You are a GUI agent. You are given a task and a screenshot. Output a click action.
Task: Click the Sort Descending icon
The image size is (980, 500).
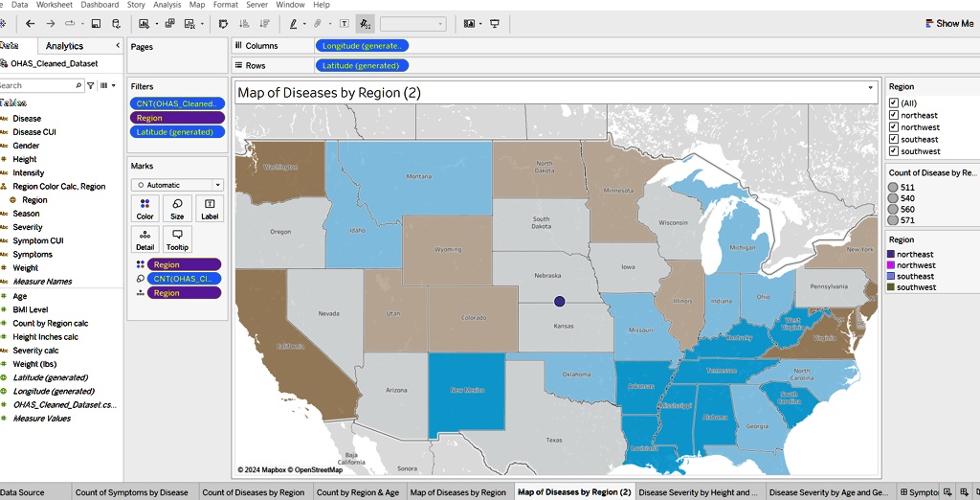264,24
